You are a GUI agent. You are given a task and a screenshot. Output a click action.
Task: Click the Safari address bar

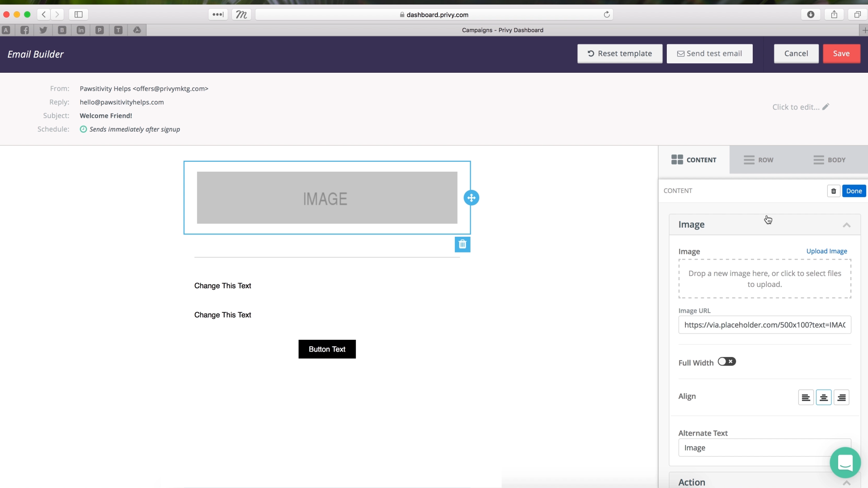click(434, 14)
